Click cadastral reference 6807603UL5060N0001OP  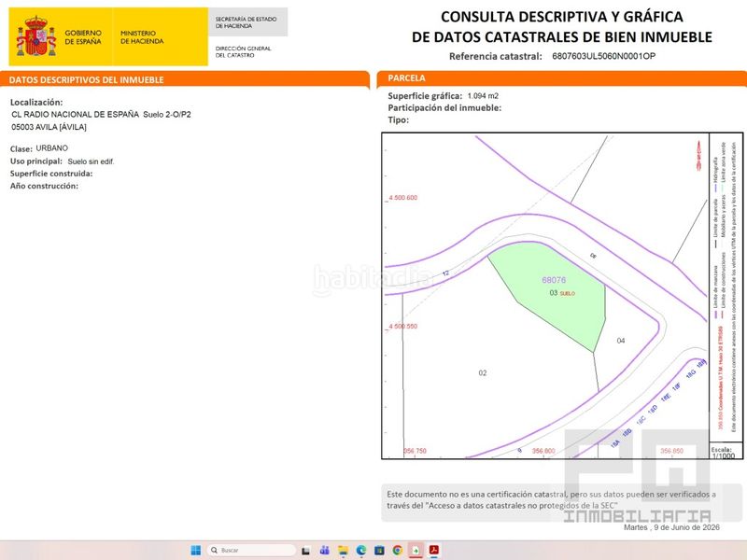coord(603,56)
